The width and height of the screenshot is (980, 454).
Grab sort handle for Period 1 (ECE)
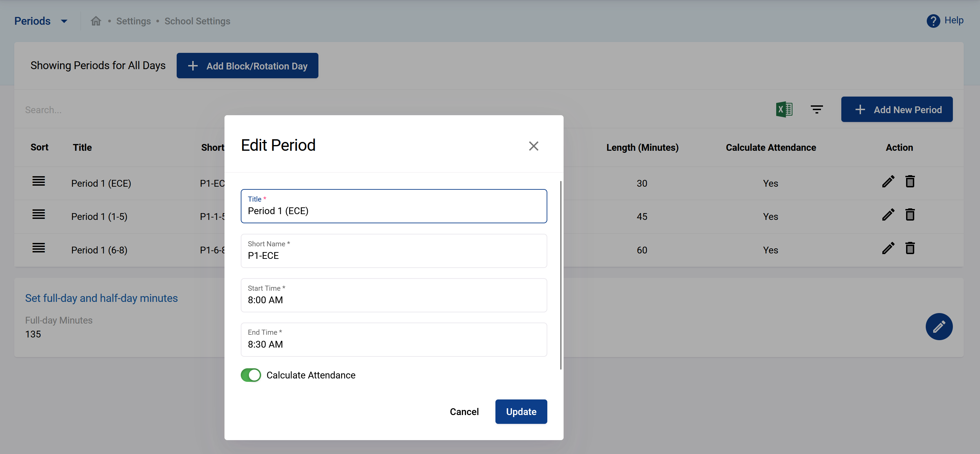[38, 181]
